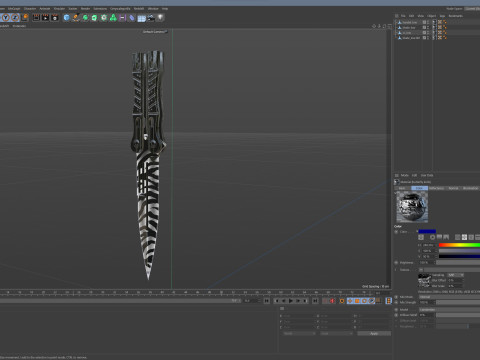Adjust the Brightness slider

[x=459, y=256]
